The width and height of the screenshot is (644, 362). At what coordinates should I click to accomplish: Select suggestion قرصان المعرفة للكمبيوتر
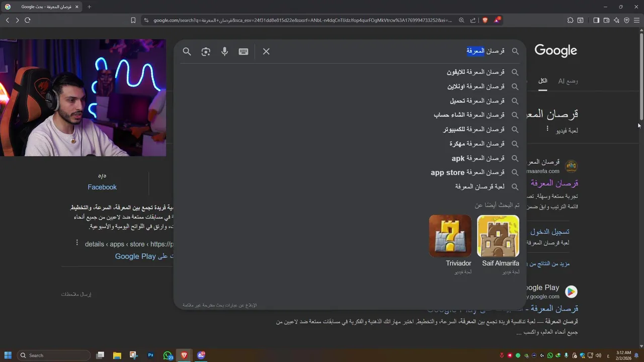(350, 129)
